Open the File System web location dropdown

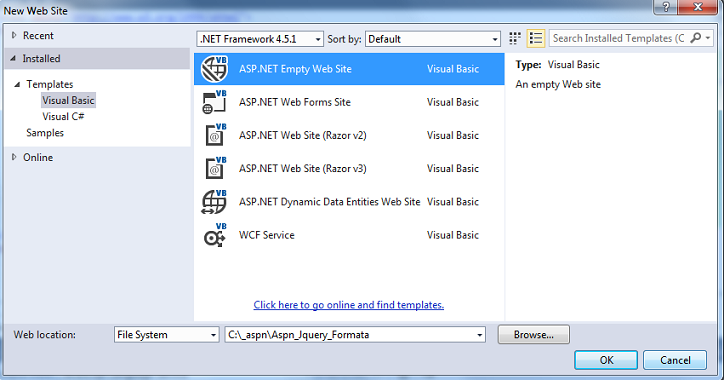[166, 335]
